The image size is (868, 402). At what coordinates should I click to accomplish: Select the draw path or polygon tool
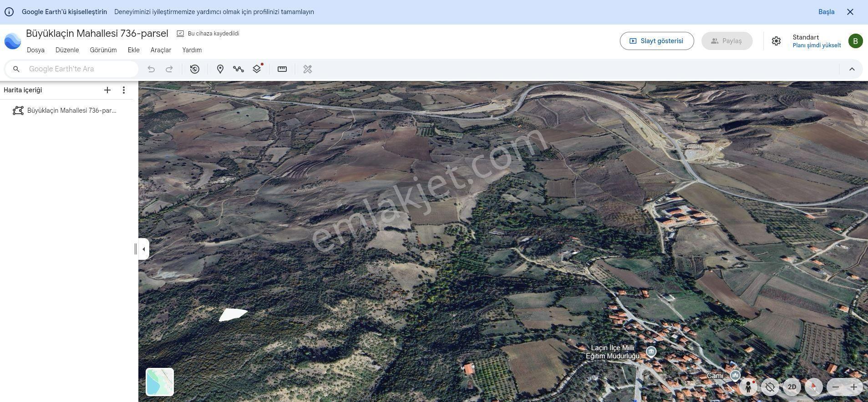point(239,69)
